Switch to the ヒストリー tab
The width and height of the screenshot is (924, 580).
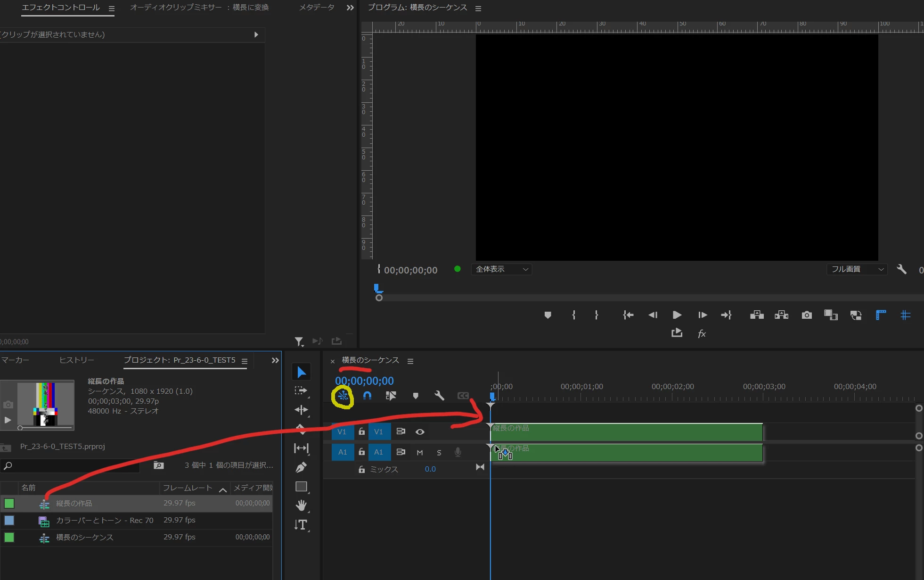[x=77, y=360]
